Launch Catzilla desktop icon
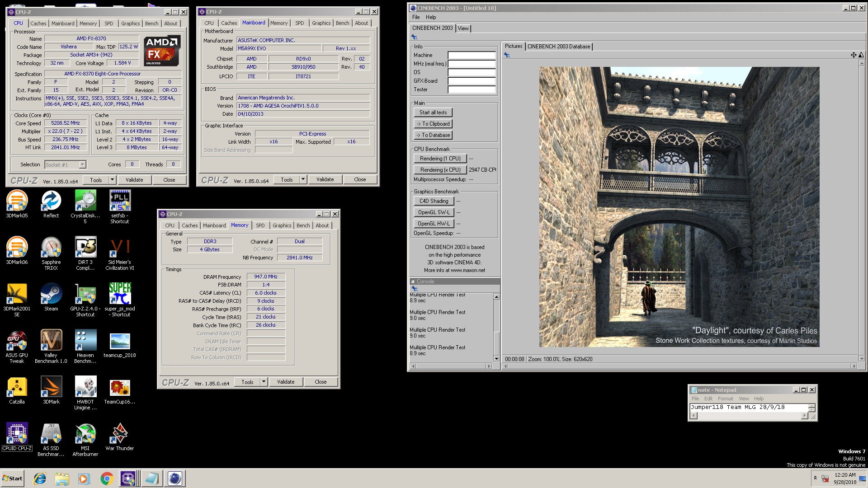The width and height of the screenshot is (868, 488). click(x=17, y=390)
